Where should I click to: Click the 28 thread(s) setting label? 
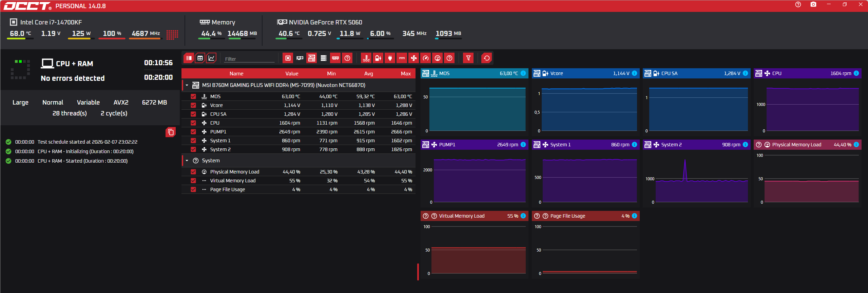[70, 113]
